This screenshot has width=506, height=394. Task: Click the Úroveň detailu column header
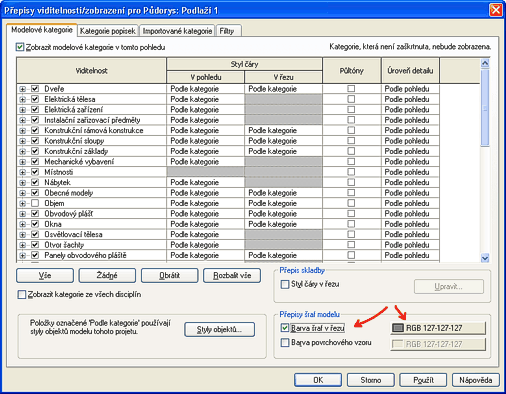click(410, 71)
